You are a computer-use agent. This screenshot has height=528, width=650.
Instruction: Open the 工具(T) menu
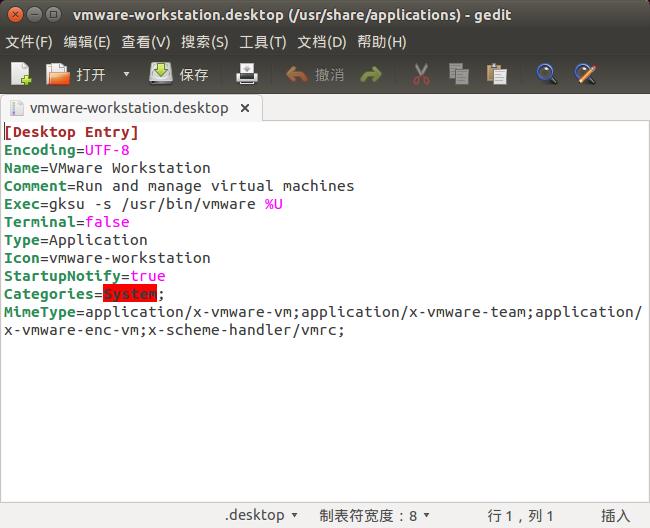pos(263,42)
